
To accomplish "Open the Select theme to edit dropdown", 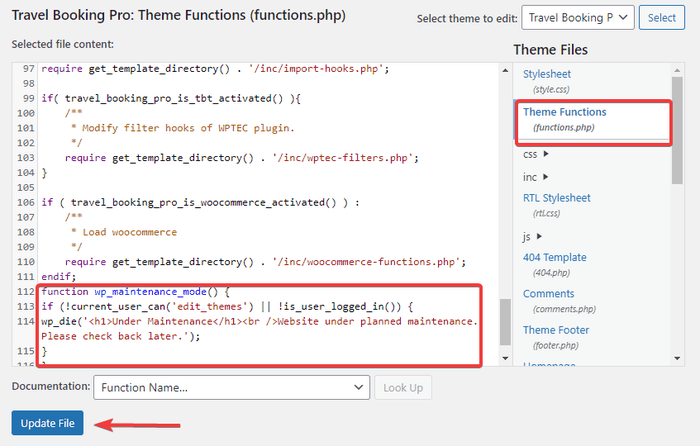I will [579, 18].
